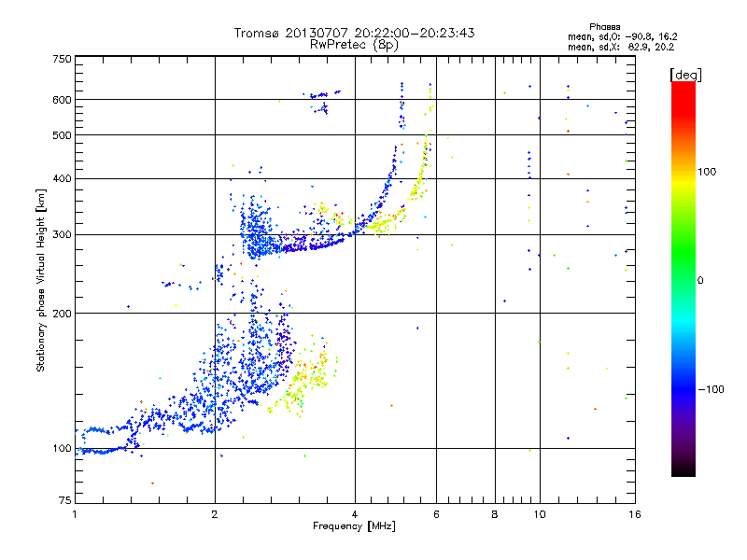Click the height-axis tick label "750"
Image resolution: width=747 pixels, height=560 pixels.
click(62, 59)
